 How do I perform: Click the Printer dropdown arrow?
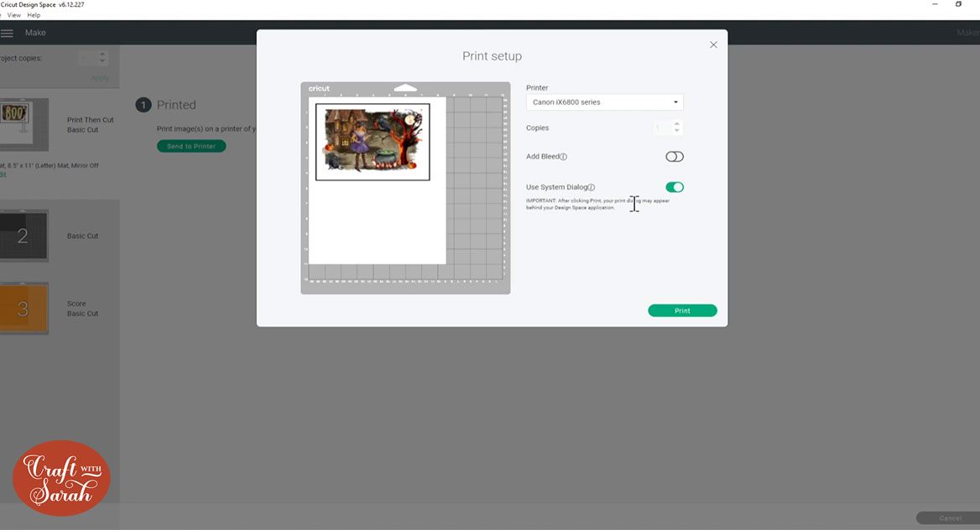[x=675, y=101]
